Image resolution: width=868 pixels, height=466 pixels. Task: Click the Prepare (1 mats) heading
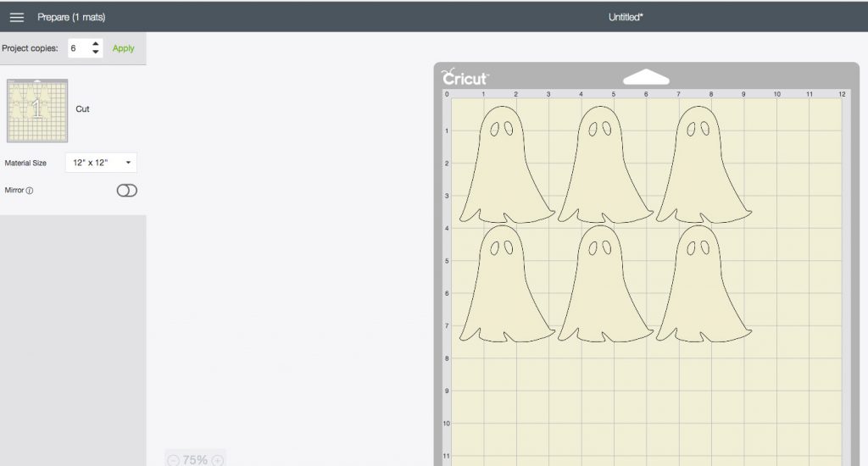71,17
